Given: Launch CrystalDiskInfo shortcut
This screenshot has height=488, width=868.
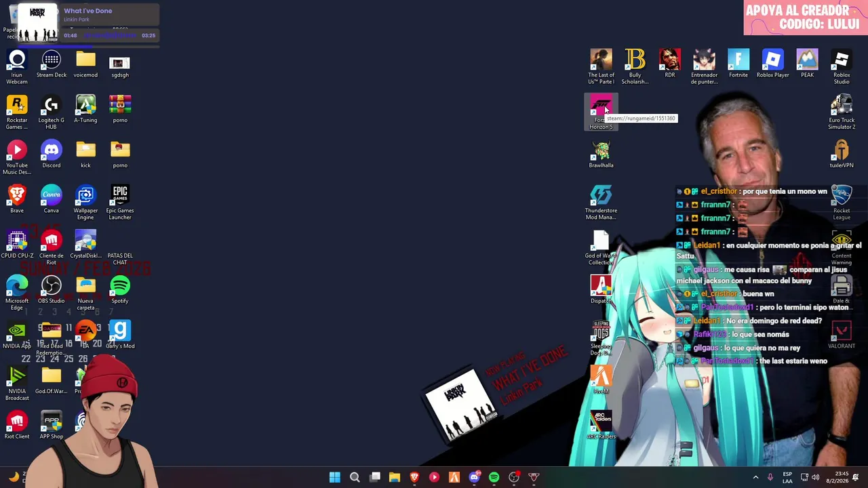Looking at the screenshot, I should point(85,245).
